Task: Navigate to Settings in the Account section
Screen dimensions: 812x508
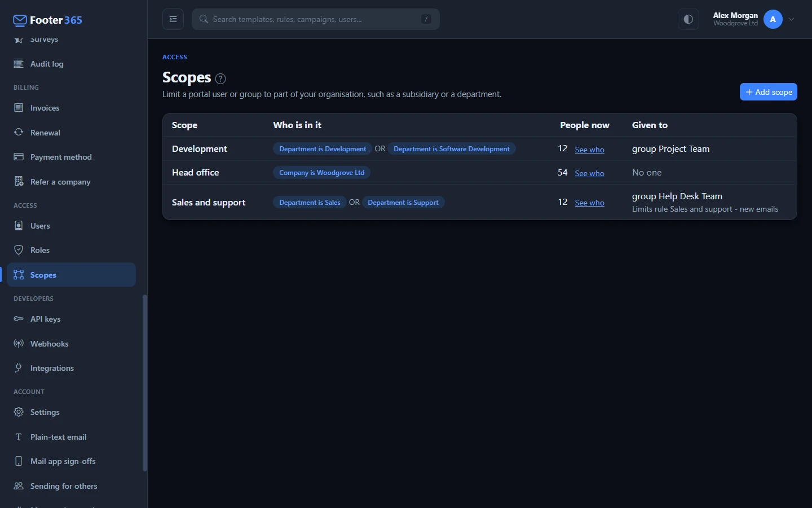Action: (x=71, y=411)
